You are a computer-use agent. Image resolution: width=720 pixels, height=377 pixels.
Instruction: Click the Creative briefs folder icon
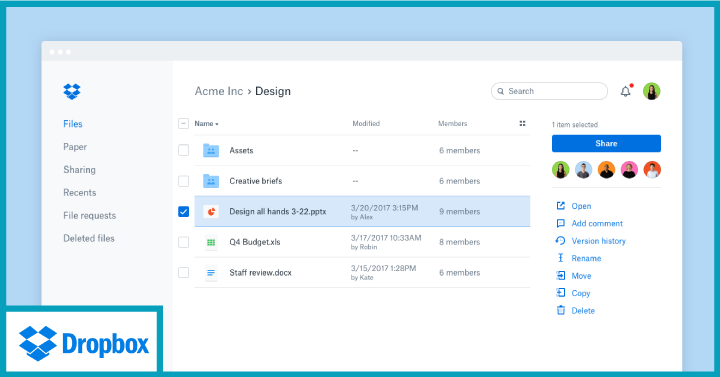pos(211,181)
